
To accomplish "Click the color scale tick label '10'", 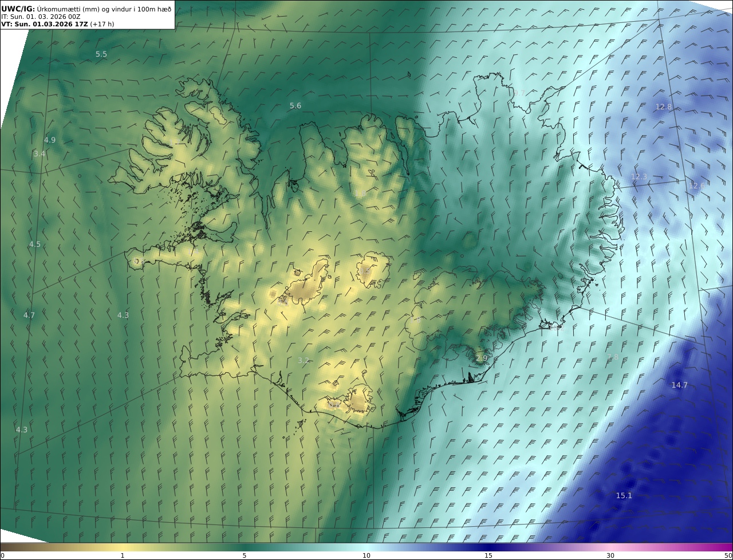I will (366, 555).
